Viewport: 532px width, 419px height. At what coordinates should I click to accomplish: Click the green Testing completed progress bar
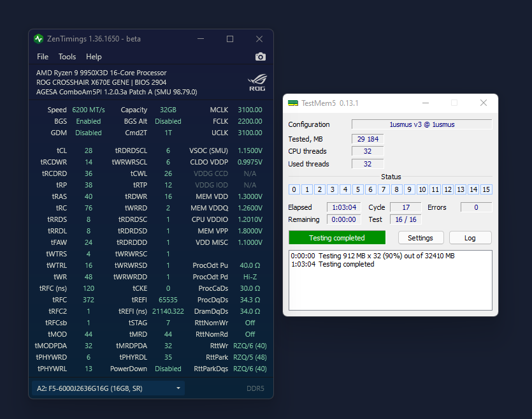tap(337, 238)
